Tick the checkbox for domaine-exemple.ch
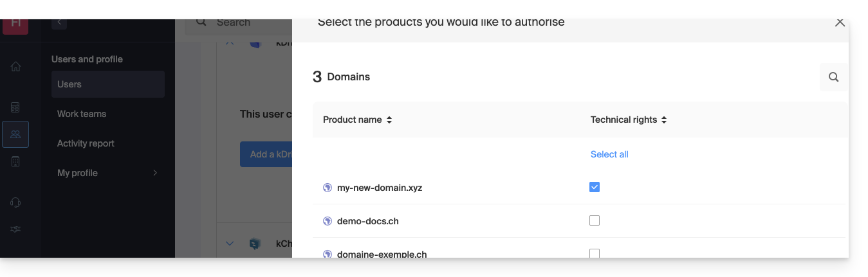Screen dimensions: 868x277 click(x=595, y=253)
